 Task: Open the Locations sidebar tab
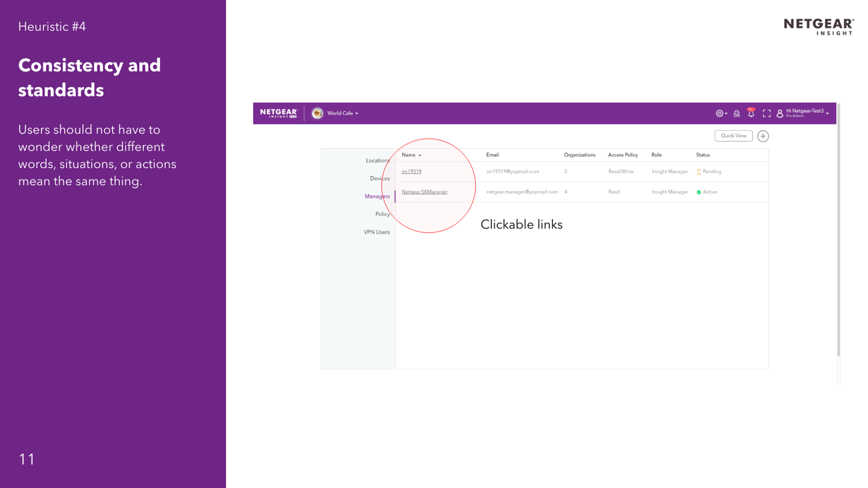click(377, 161)
